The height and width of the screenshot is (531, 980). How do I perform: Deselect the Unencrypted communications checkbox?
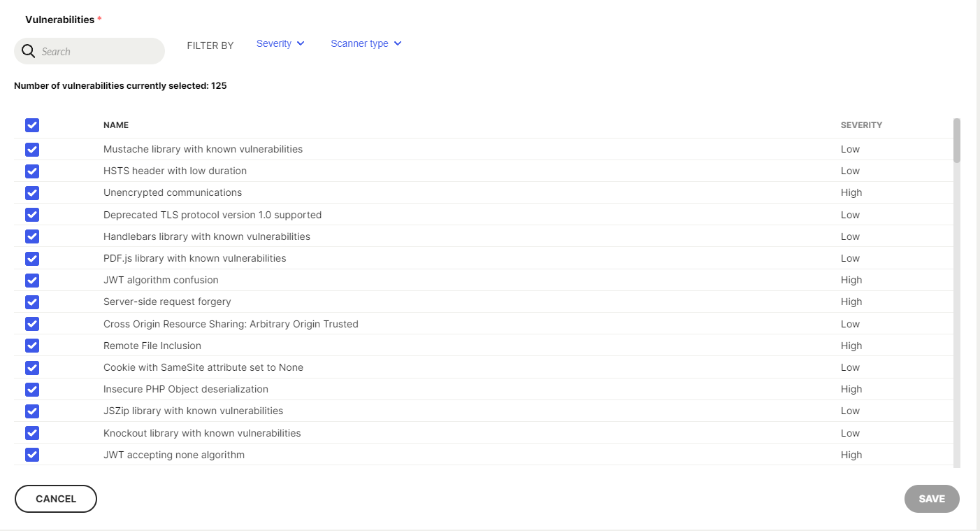point(32,193)
